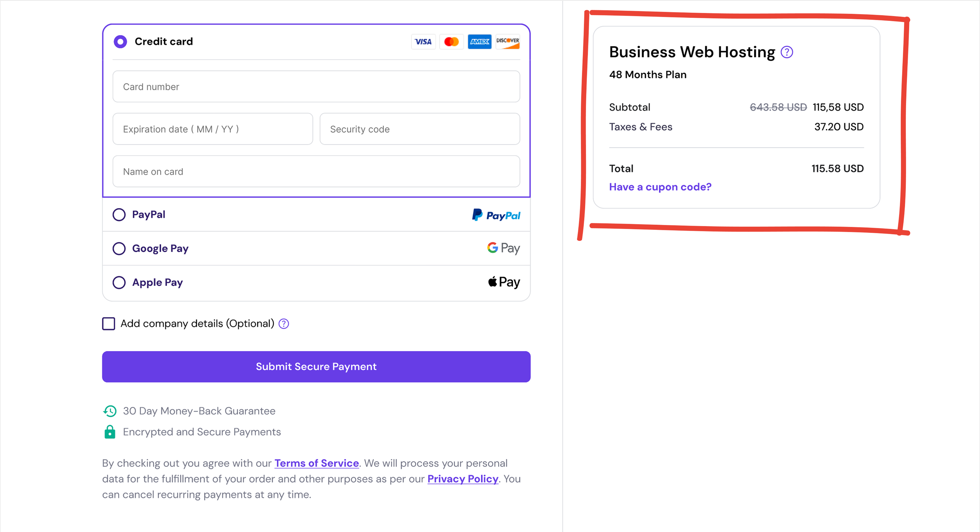980x532 pixels.
Task: Click the Visa card logo
Action: coord(423,41)
